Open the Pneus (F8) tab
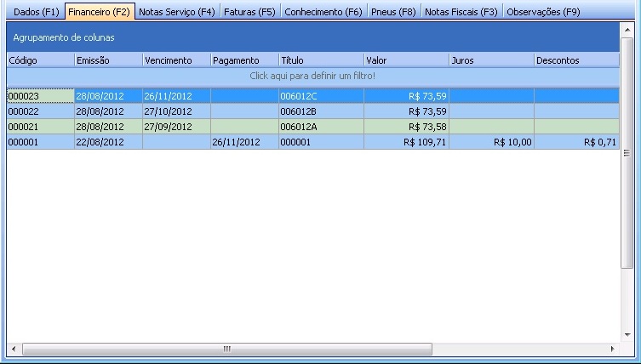 tap(393, 12)
